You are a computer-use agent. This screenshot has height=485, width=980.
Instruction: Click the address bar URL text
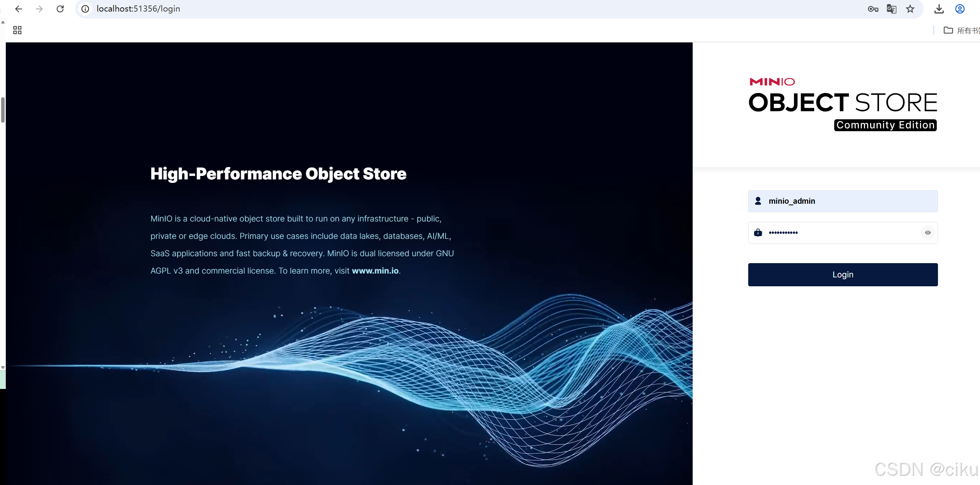(138, 9)
